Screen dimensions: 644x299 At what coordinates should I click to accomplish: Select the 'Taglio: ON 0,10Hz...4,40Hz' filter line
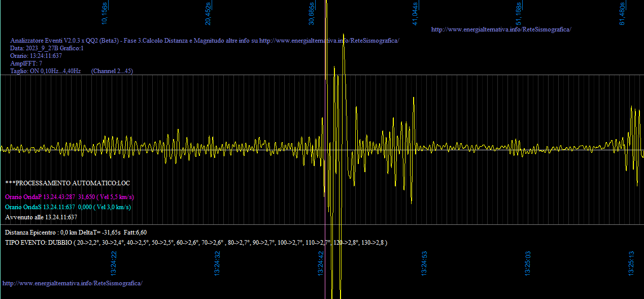point(46,71)
